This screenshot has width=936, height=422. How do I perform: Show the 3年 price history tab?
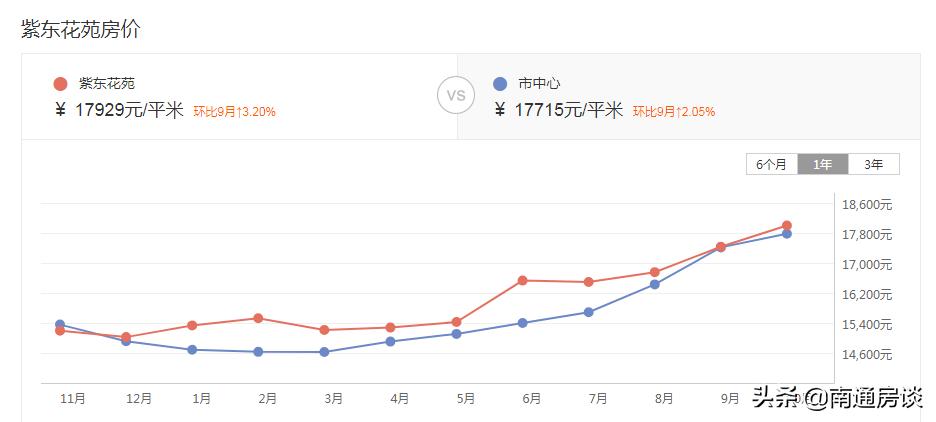[873, 165]
